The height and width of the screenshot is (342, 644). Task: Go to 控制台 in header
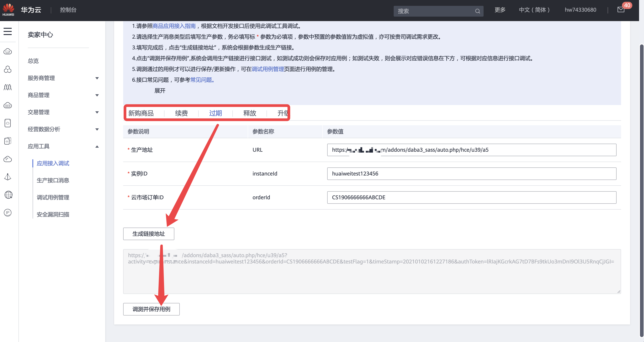tap(68, 10)
